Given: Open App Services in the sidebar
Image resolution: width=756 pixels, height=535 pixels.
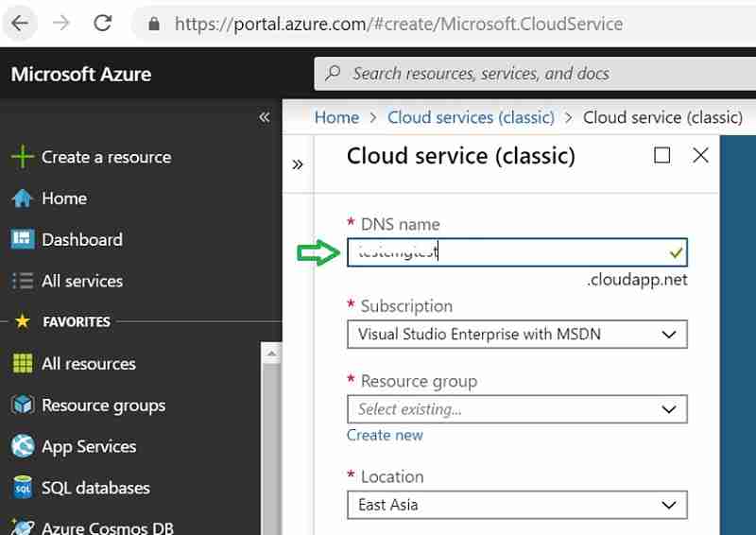Looking at the screenshot, I should 89,447.
